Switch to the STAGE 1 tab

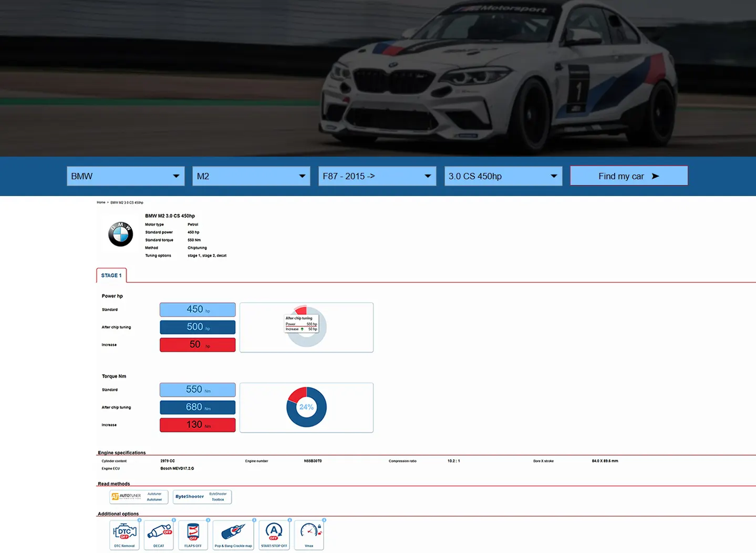coord(111,275)
